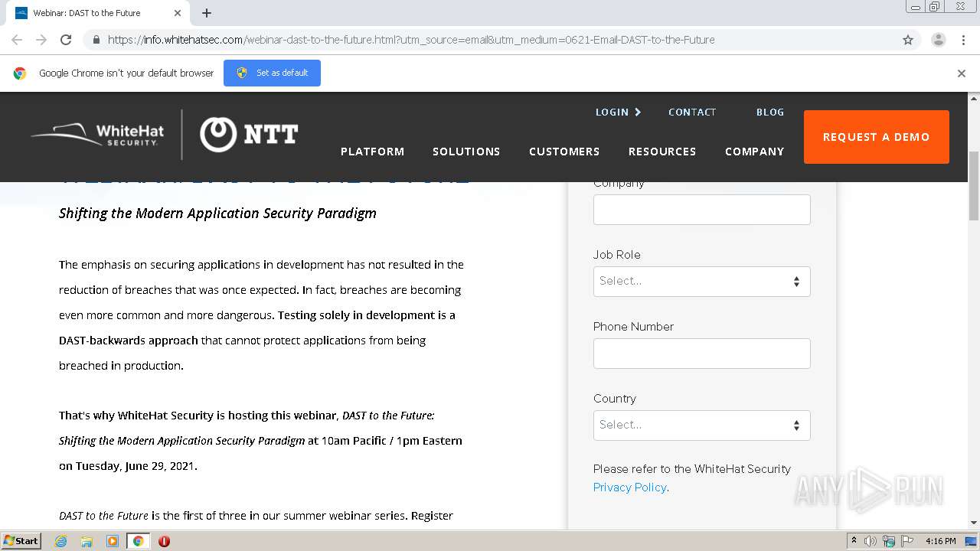Image resolution: width=980 pixels, height=551 pixels.
Task: Click the Phone Number input field
Action: (702, 354)
